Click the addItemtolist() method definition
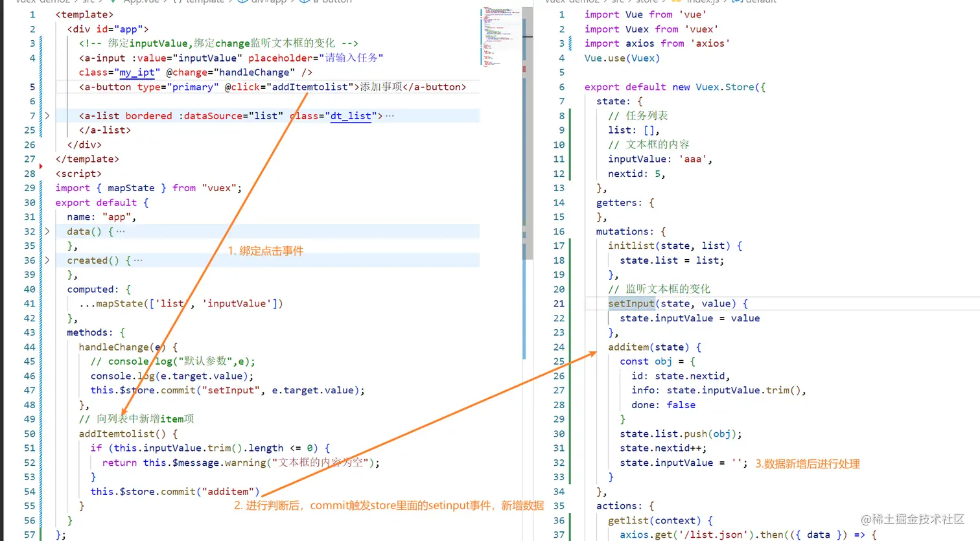 point(128,433)
